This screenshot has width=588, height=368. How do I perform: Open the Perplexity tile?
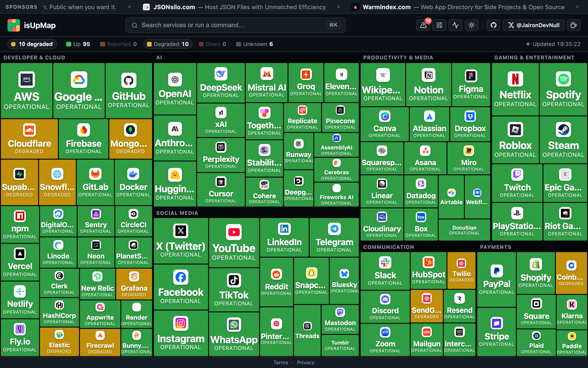pos(221,155)
